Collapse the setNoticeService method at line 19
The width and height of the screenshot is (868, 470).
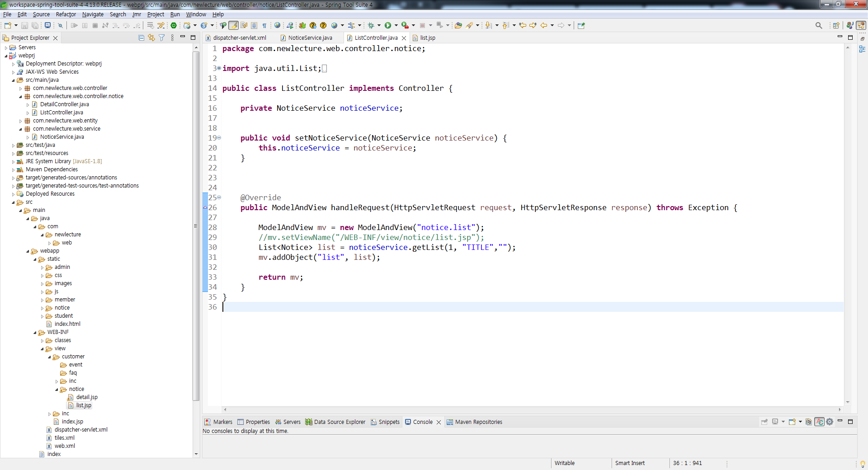click(219, 138)
